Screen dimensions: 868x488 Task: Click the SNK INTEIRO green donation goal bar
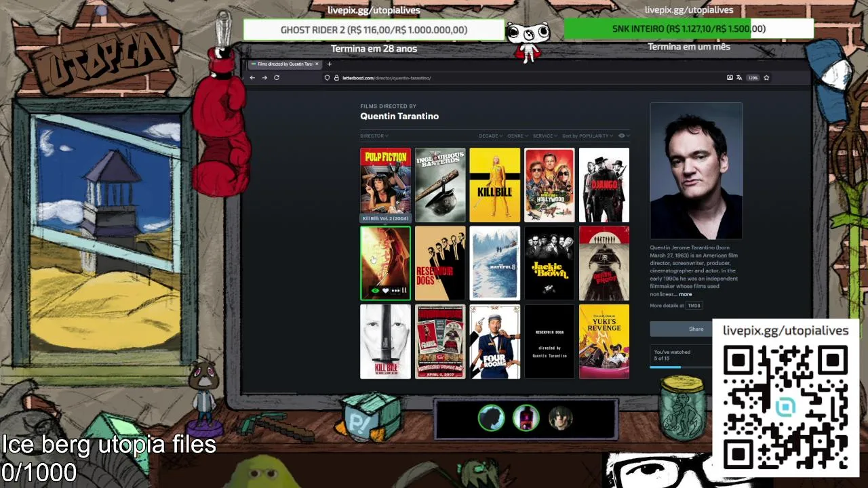pos(688,28)
